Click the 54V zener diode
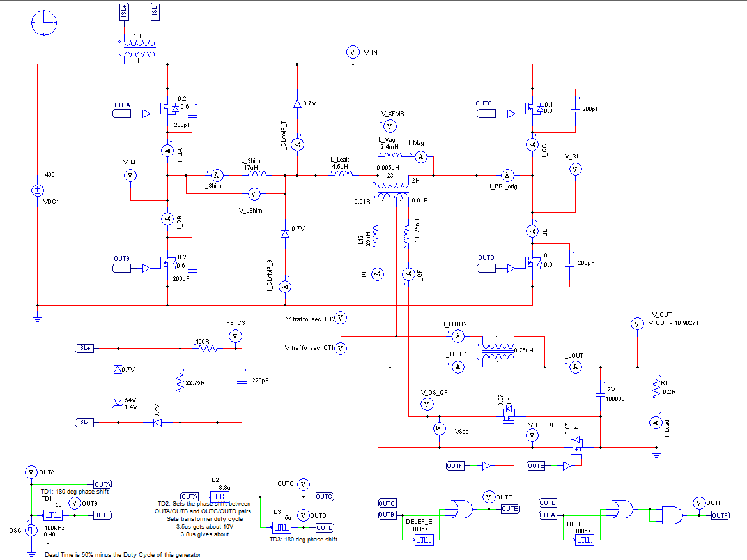The height and width of the screenshot is (560, 747). pyautogui.click(x=118, y=402)
